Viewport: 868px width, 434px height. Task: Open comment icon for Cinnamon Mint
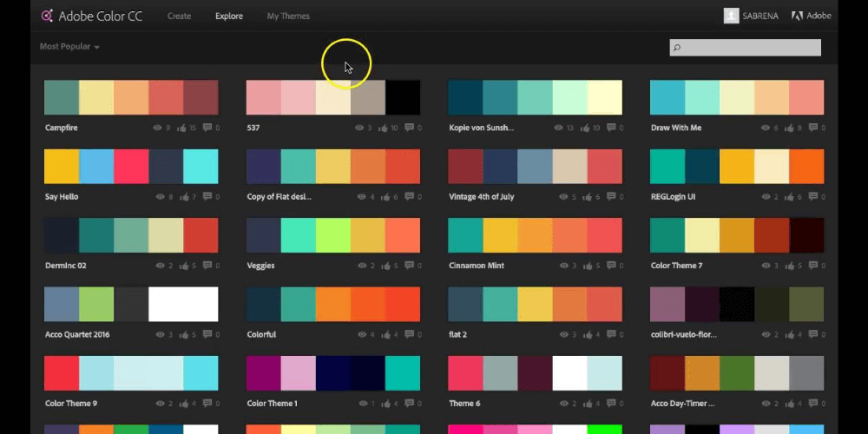pyautogui.click(x=611, y=266)
